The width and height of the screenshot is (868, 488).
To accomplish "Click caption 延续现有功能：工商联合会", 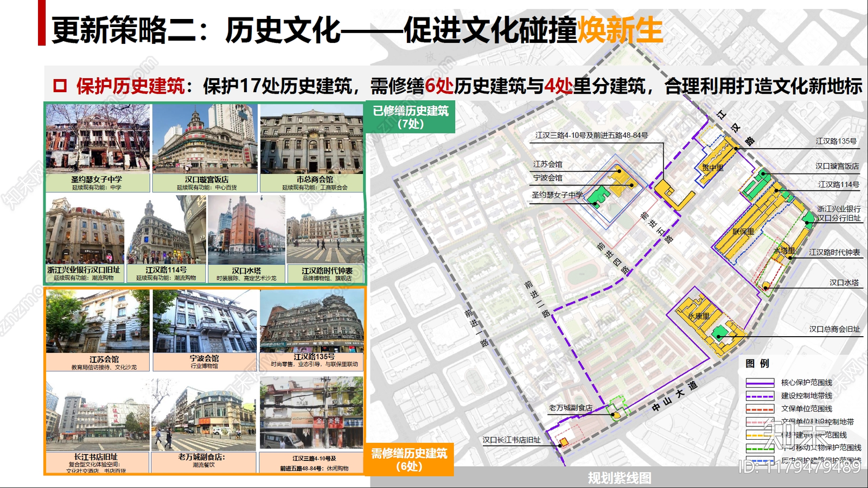I will click(x=315, y=188).
